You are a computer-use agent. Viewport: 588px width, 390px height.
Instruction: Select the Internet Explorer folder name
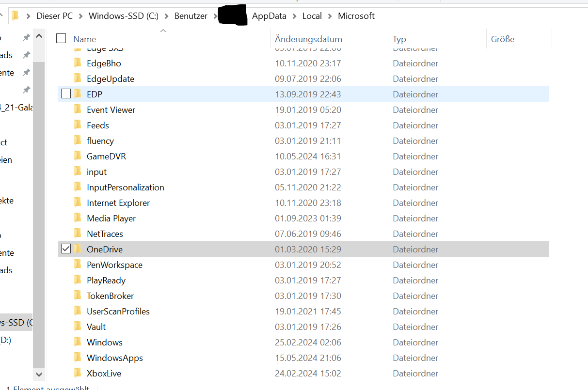pyautogui.click(x=118, y=203)
